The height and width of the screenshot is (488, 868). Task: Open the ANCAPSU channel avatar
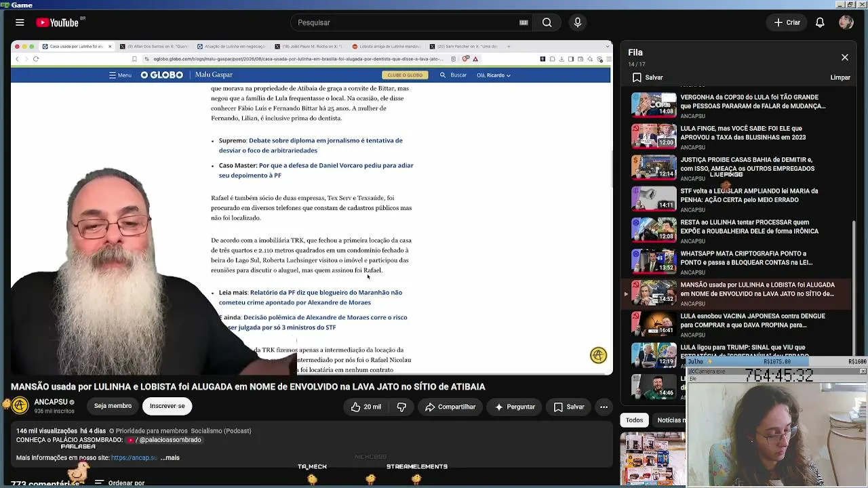point(20,406)
